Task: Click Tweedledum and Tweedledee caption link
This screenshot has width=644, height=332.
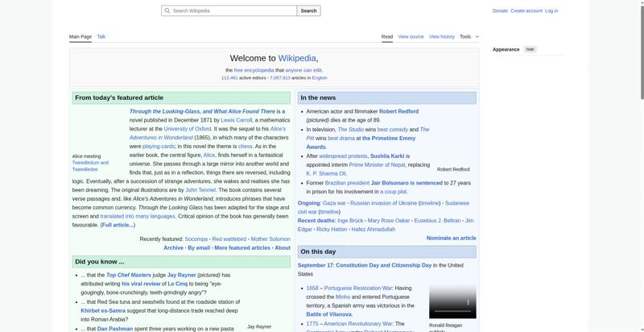Action: [x=90, y=166]
